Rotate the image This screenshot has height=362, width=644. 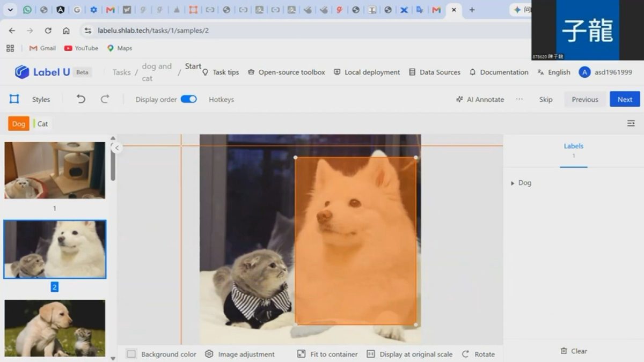point(478,354)
